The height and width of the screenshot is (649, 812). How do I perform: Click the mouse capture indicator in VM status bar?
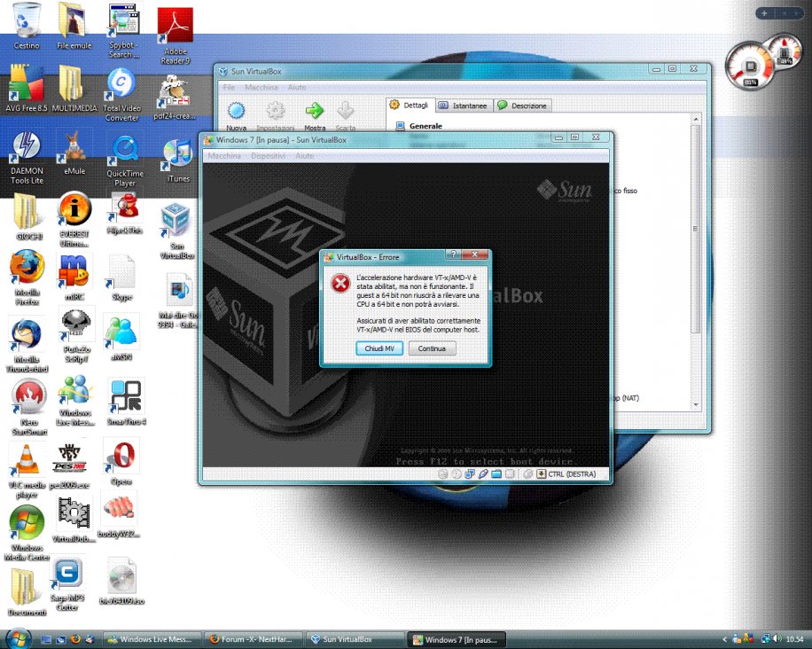[x=527, y=474]
